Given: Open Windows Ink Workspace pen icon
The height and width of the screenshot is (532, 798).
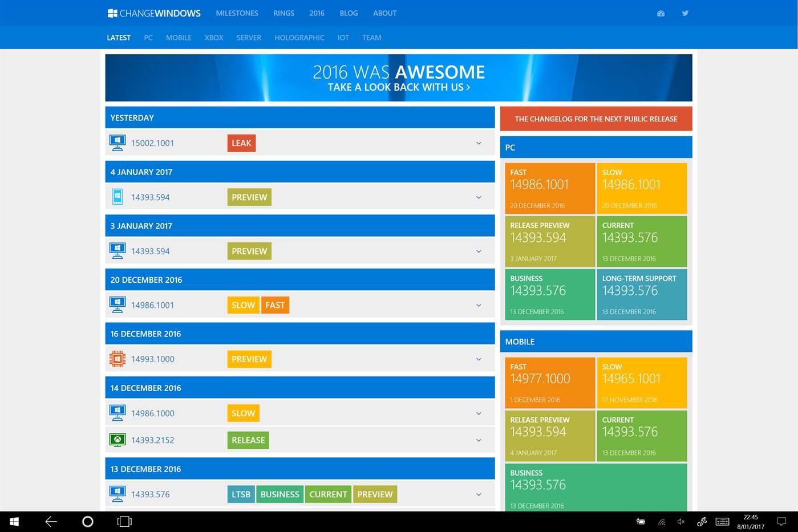Looking at the screenshot, I should point(702,522).
